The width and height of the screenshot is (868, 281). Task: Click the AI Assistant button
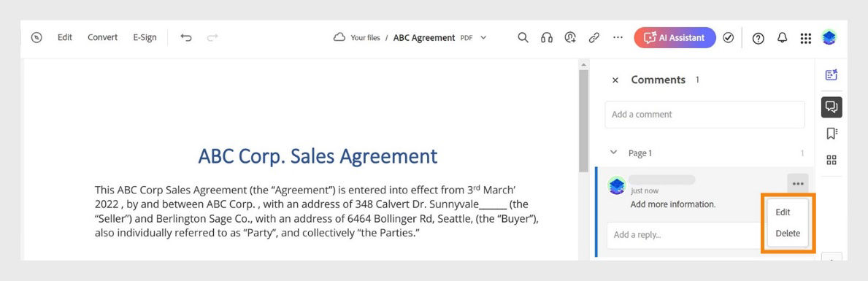(675, 38)
